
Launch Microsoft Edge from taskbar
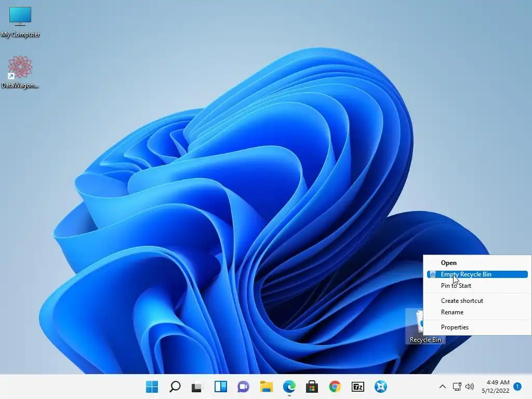pyautogui.click(x=289, y=387)
